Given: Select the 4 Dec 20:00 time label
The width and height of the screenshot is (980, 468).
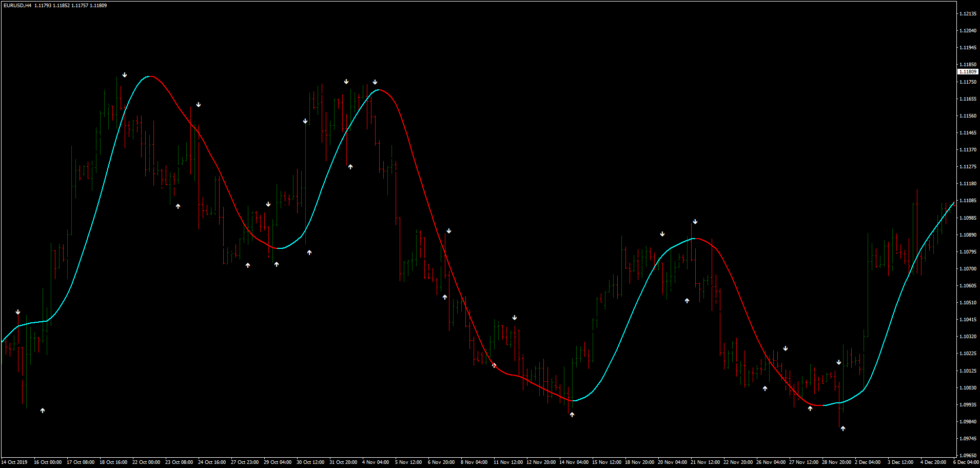Looking at the screenshot, I should pyautogui.click(x=933, y=462).
